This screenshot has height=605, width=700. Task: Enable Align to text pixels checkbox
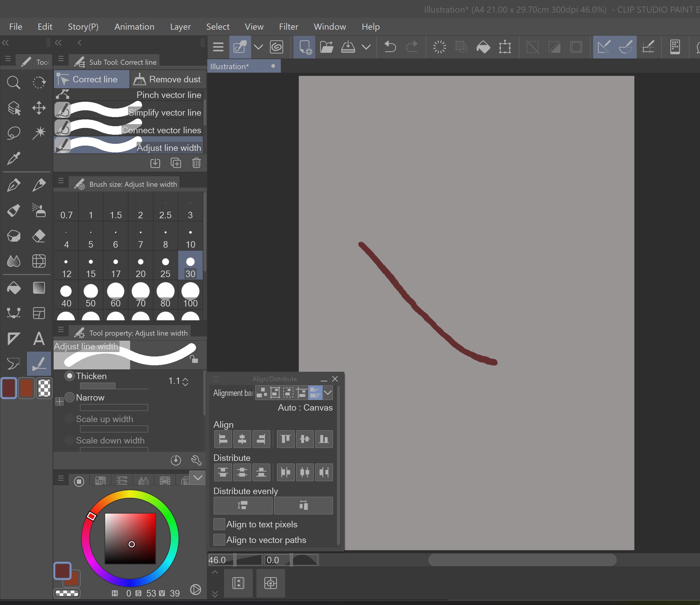219,524
